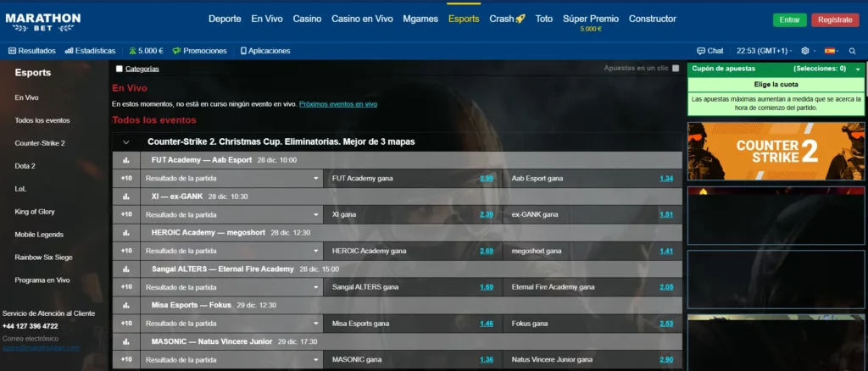Open LoL in sidebar
Screen dimensions: 868x371
click(20, 189)
